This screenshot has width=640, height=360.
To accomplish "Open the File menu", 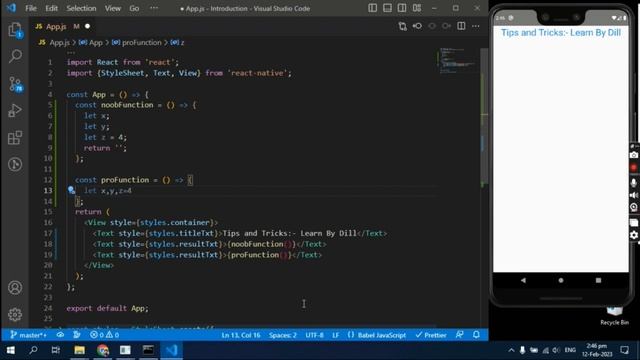I will point(31,8).
